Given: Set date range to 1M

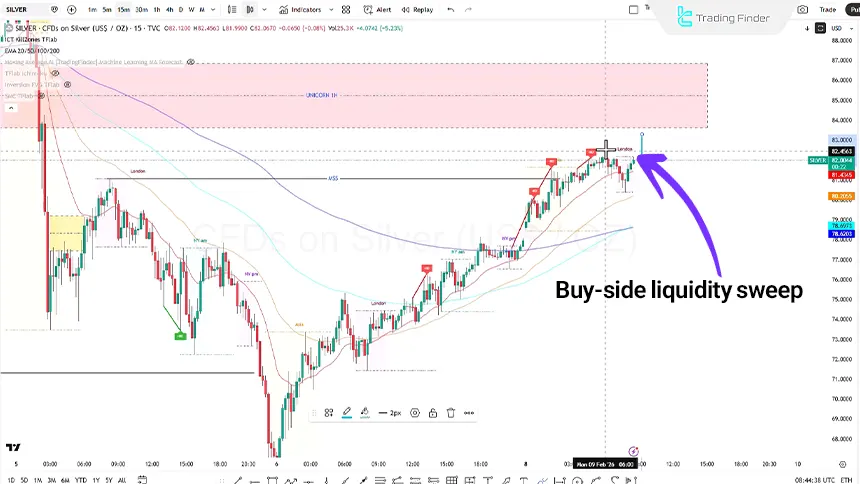Looking at the screenshot, I should tap(38, 480).
